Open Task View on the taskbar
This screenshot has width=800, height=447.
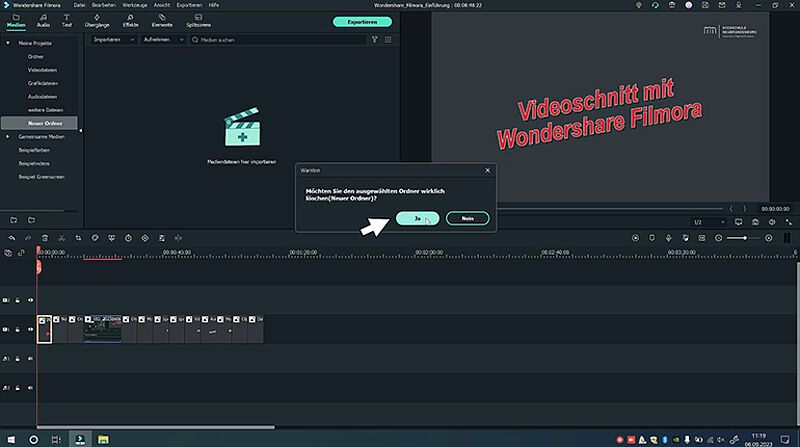[56, 439]
